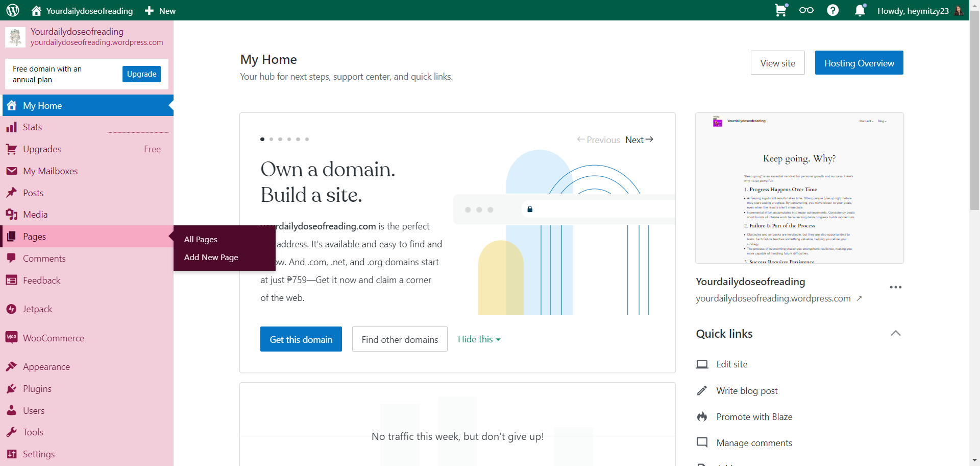Click the View site button
Viewport: 980px width, 466px height.
pos(778,63)
